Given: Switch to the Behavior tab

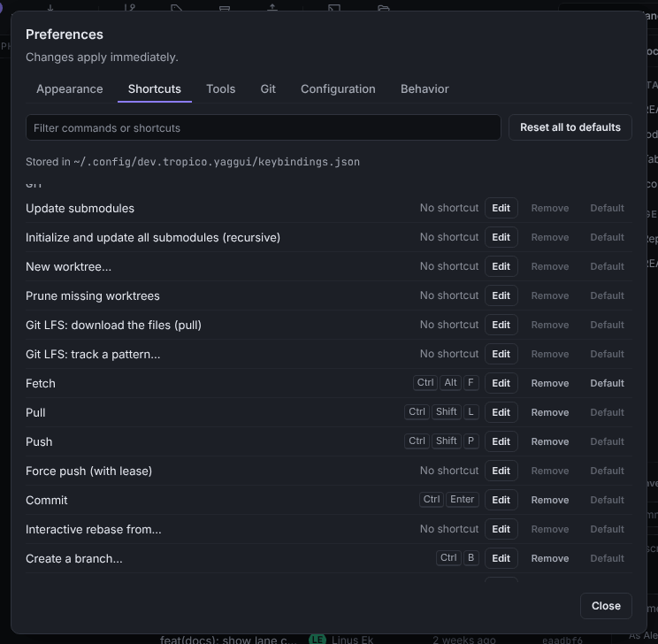Looking at the screenshot, I should coord(425,89).
